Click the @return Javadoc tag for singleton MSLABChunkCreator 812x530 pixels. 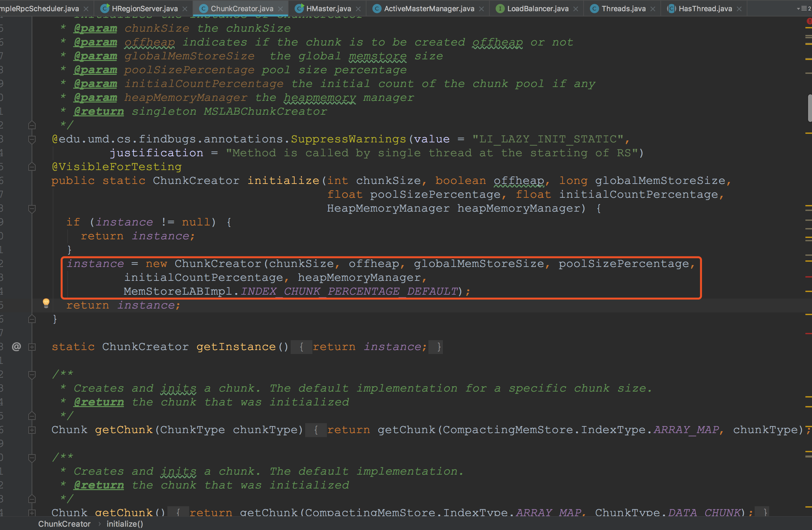coord(99,112)
